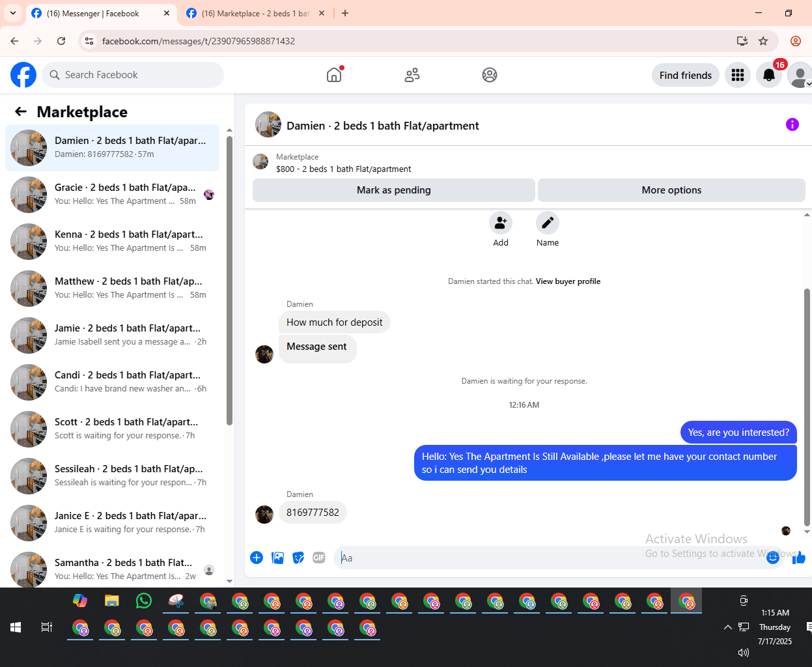
Task: Click the browser address bar URL
Action: pos(199,41)
